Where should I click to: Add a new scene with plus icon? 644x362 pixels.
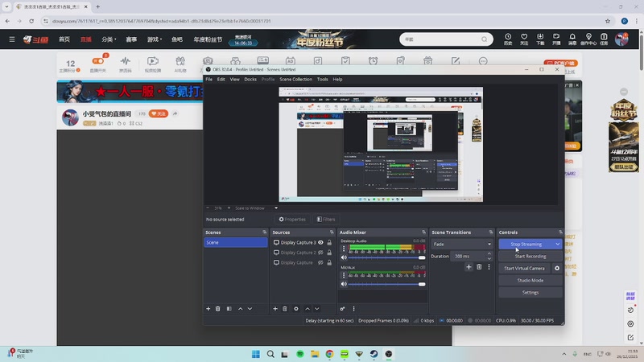tap(208, 309)
